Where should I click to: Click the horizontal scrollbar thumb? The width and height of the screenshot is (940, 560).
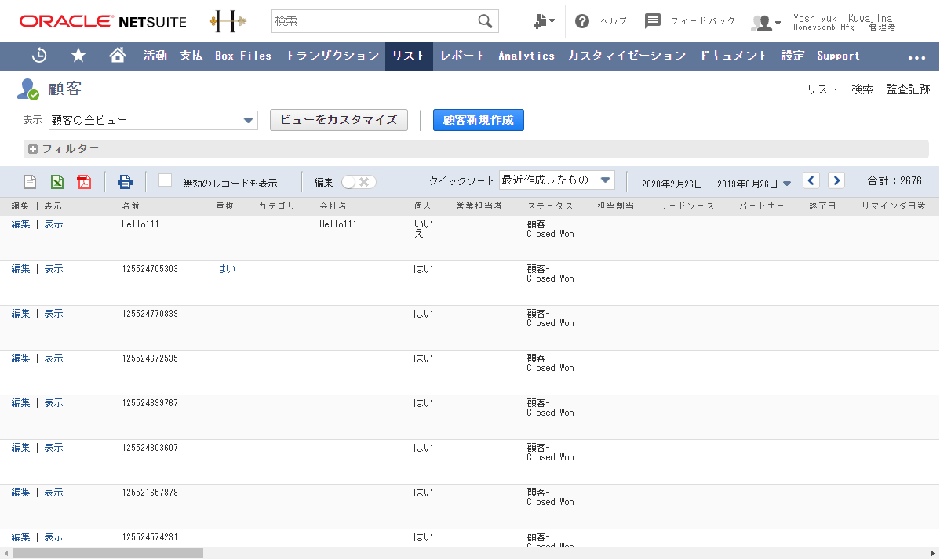[108, 554]
